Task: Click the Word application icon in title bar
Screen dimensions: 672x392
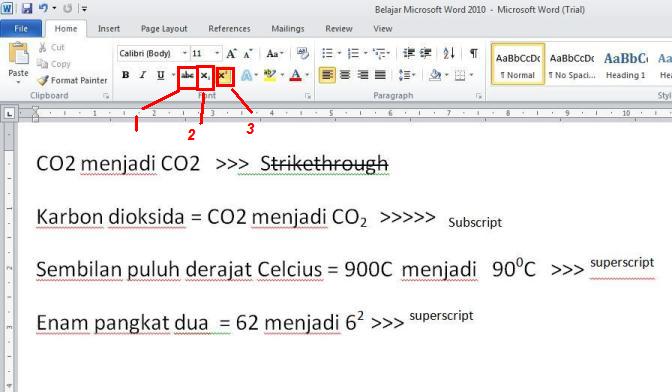Action: 7,8
